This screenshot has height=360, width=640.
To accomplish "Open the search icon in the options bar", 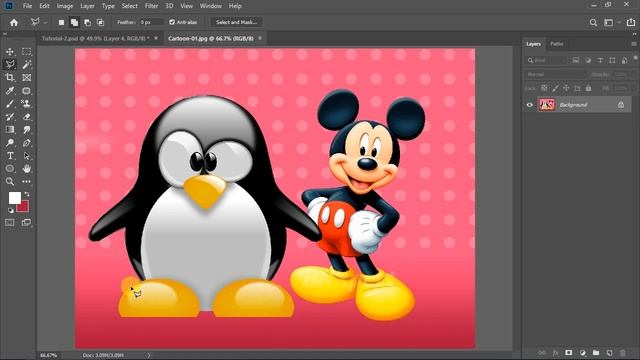I will (x=593, y=23).
